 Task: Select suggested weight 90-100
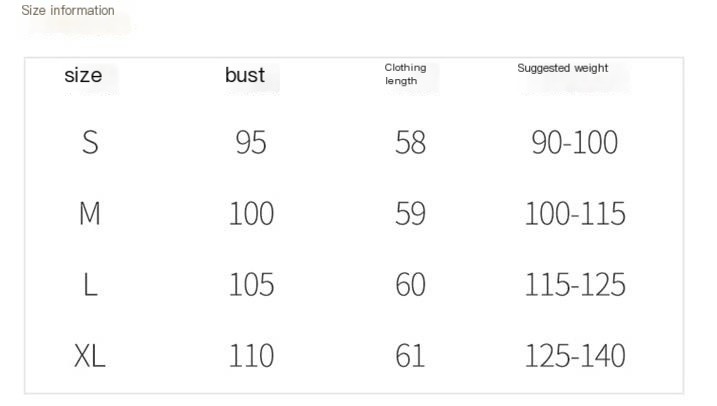coord(574,143)
